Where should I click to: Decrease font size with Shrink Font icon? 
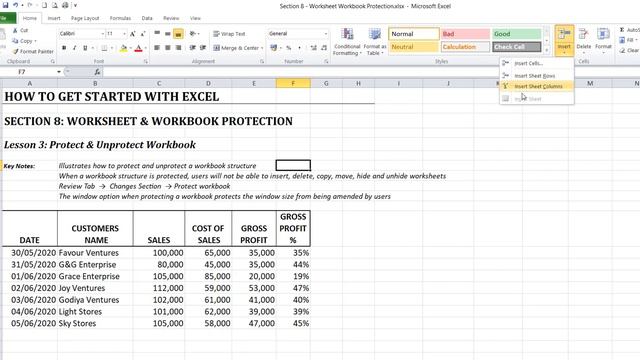pyautogui.click(x=143, y=34)
